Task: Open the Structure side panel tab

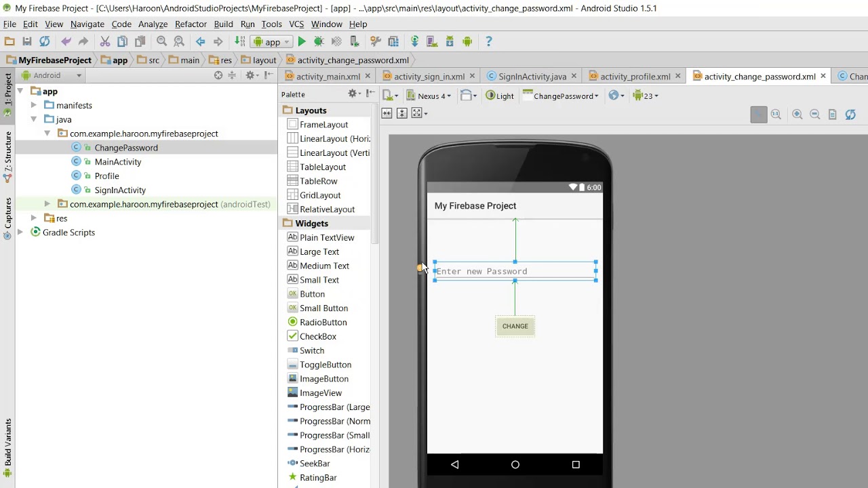Action: [x=7, y=157]
